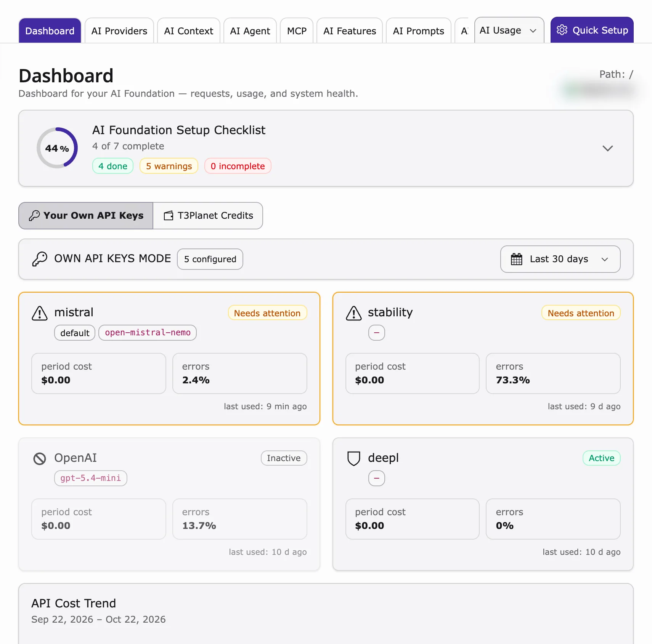Click the API Cost Trend heading
This screenshot has width=652, height=644.
pos(74,603)
